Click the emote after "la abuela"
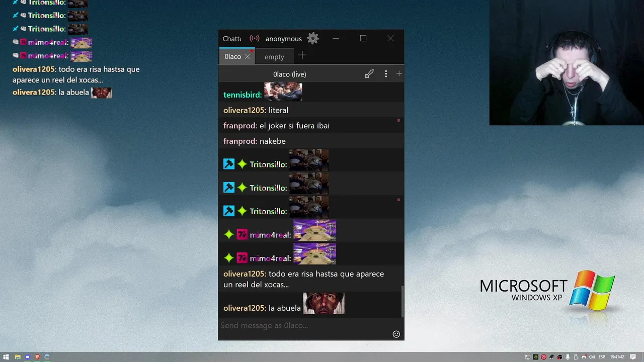 pyautogui.click(x=324, y=303)
